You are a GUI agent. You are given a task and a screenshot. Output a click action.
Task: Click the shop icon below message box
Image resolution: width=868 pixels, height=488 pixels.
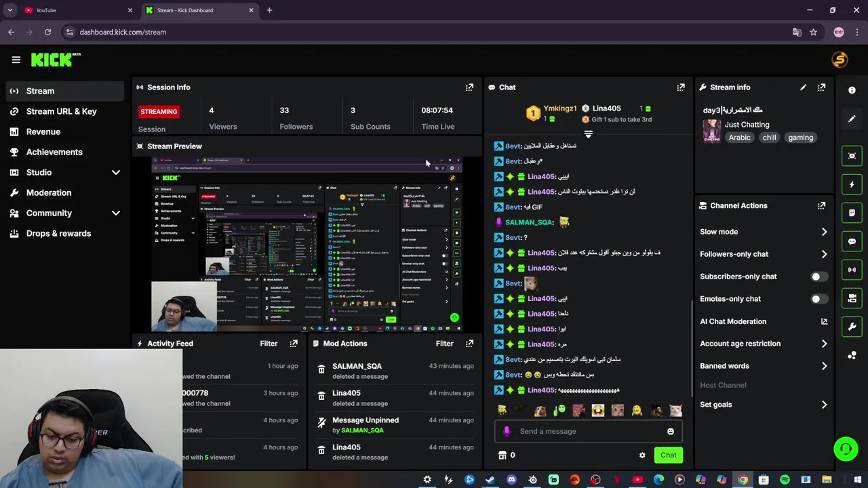502,455
